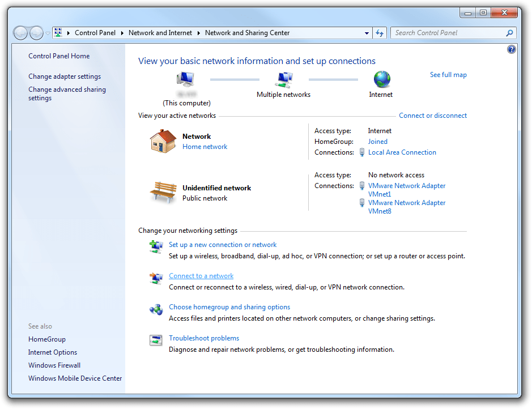The width and height of the screenshot is (532, 409).
Task: Click the VMnet1 adapter plug icon
Action: pos(362,185)
